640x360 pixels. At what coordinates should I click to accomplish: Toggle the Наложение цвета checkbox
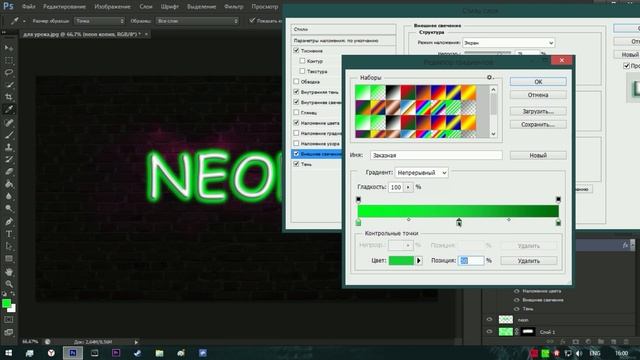[296, 122]
